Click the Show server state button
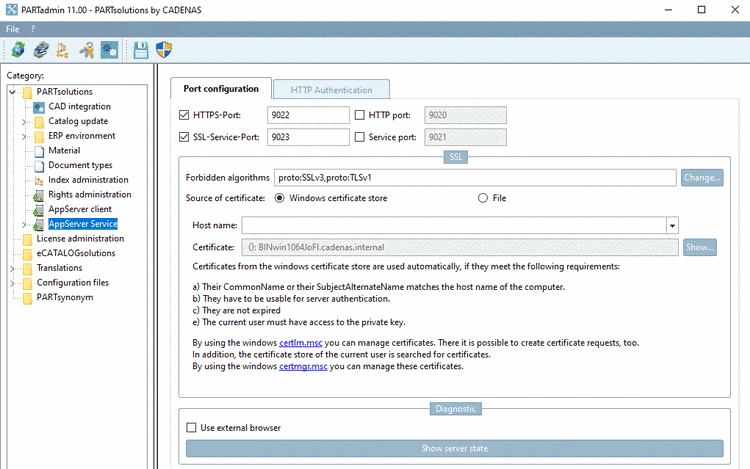This screenshot has width=750, height=469. click(454, 448)
